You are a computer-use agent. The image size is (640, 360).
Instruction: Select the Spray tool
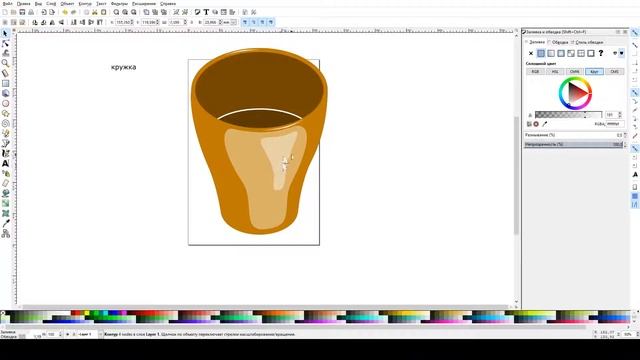[x=5, y=173]
